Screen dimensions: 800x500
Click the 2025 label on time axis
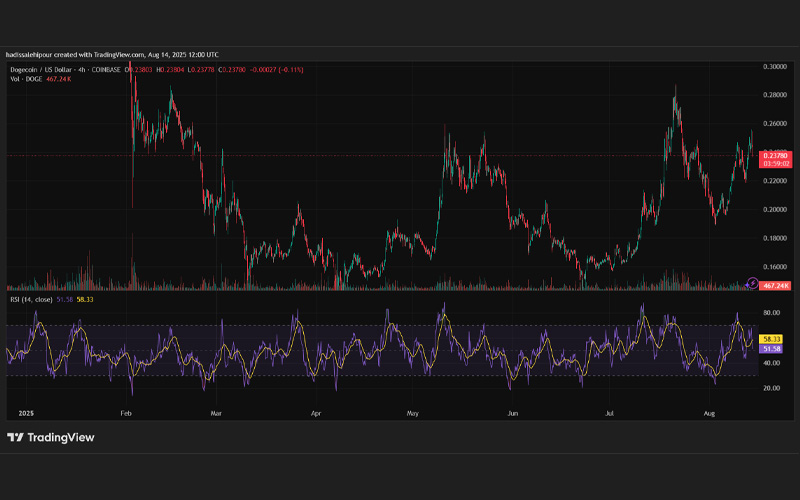tap(26, 413)
